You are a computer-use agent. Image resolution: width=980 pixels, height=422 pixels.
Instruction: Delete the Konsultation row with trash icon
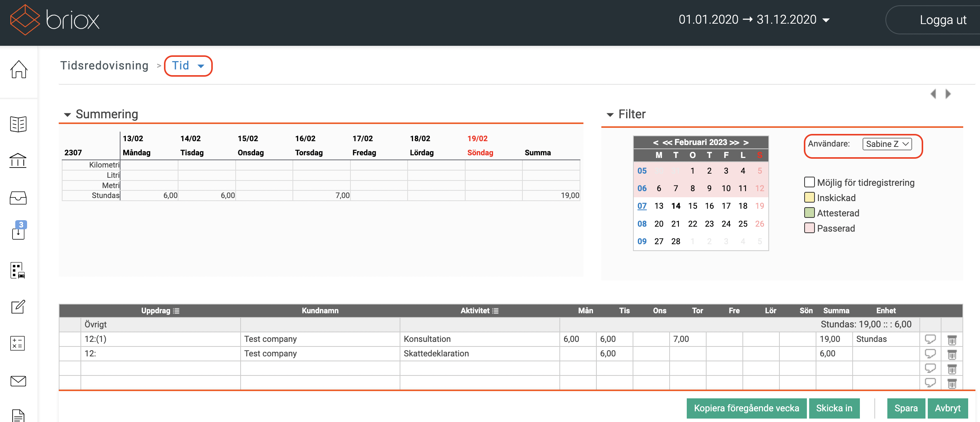click(x=952, y=340)
